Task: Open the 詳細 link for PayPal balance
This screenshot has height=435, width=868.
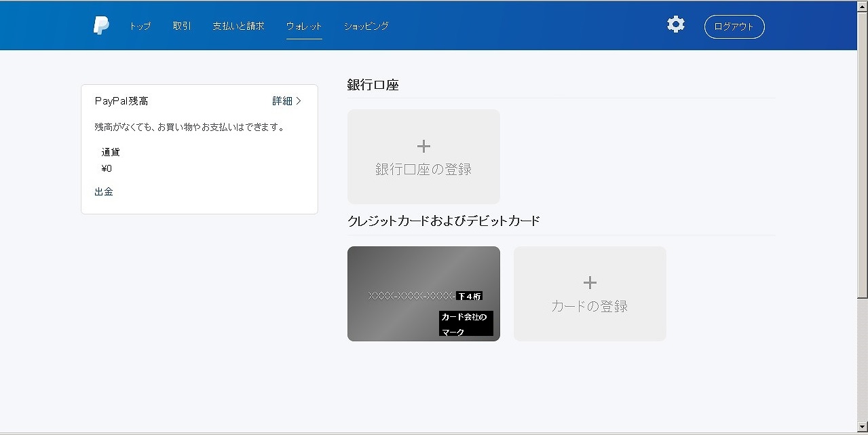Action: tap(282, 101)
